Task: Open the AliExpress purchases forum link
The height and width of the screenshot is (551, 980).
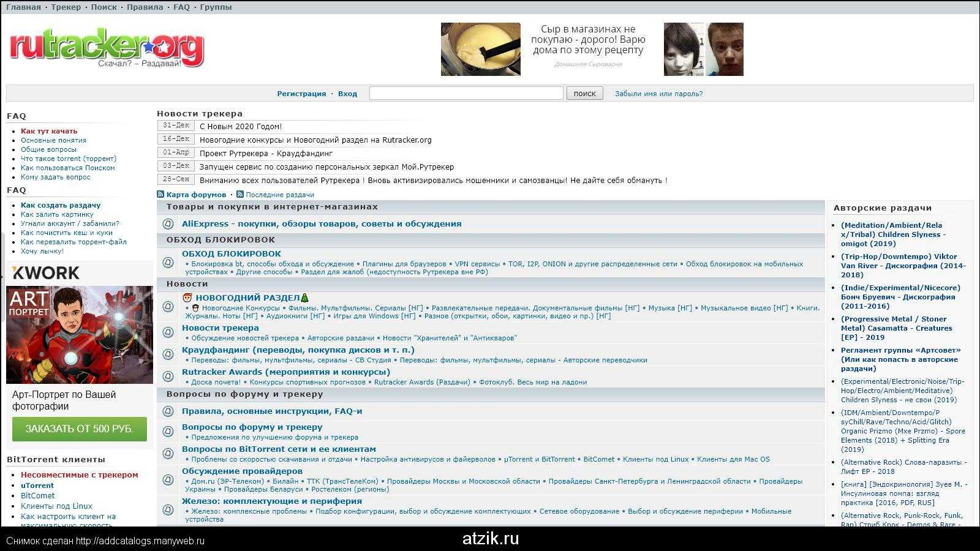Action: click(x=322, y=224)
